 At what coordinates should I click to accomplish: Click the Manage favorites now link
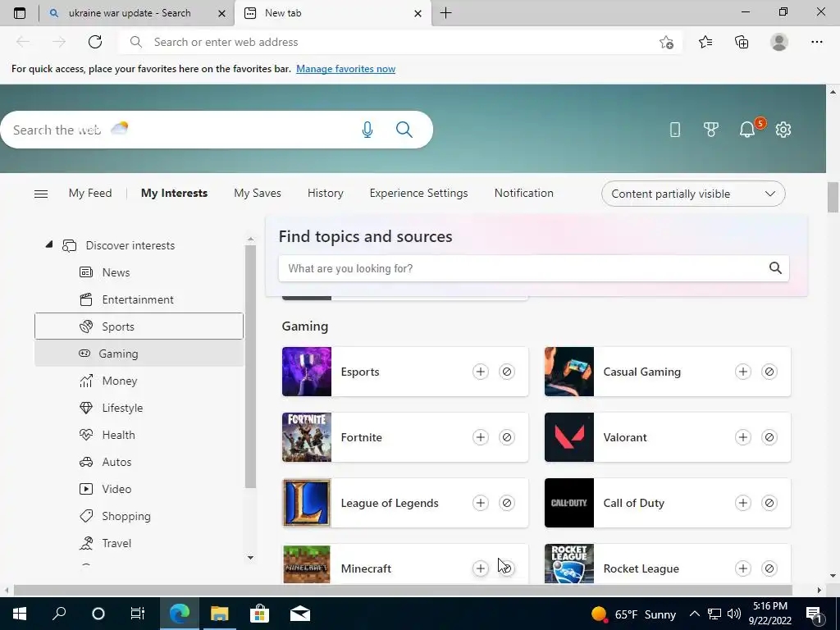pos(345,69)
